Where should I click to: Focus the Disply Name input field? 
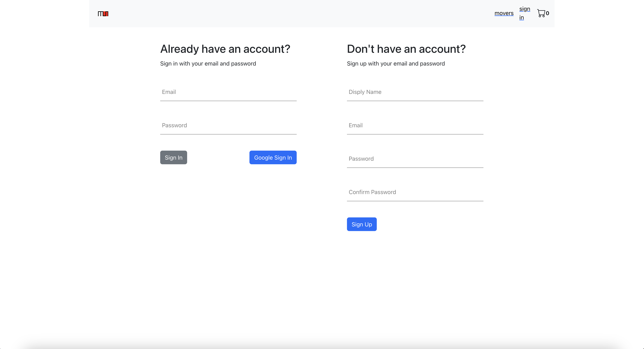(415, 92)
